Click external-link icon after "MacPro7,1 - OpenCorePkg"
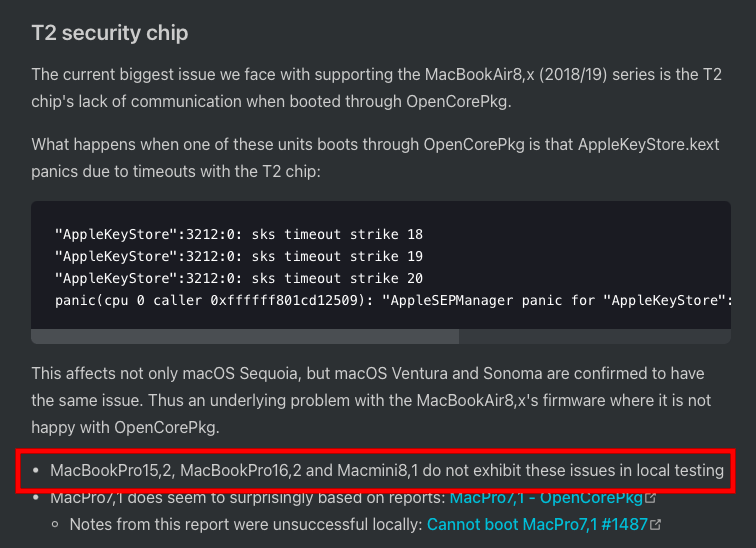The width and height of the screenshot is (756, 548). point(651,497)
